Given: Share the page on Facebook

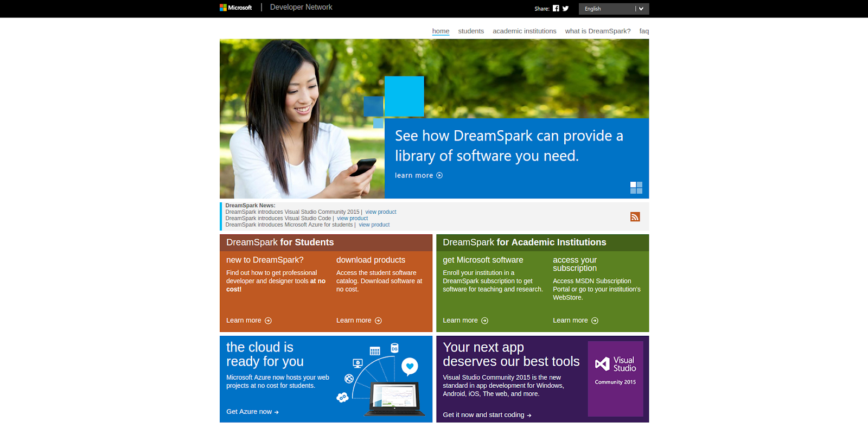Looking at the screenshot, I should [556, 8].
